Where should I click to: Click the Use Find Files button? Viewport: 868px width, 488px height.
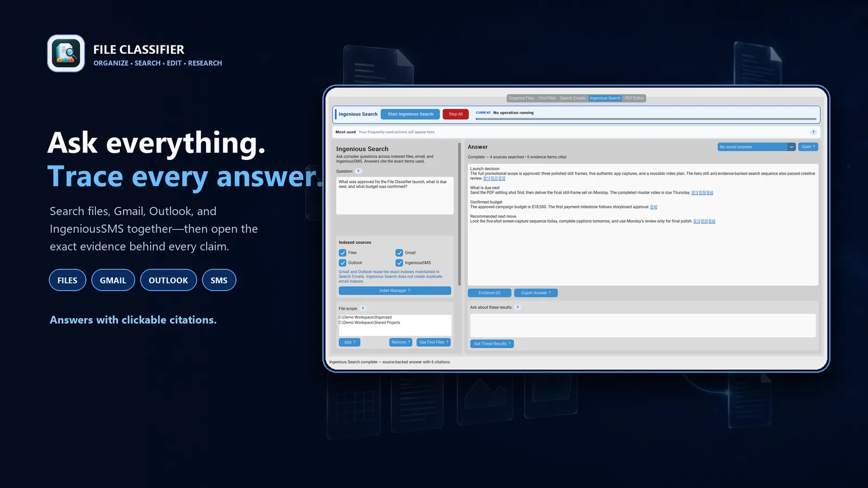[433, 342]
